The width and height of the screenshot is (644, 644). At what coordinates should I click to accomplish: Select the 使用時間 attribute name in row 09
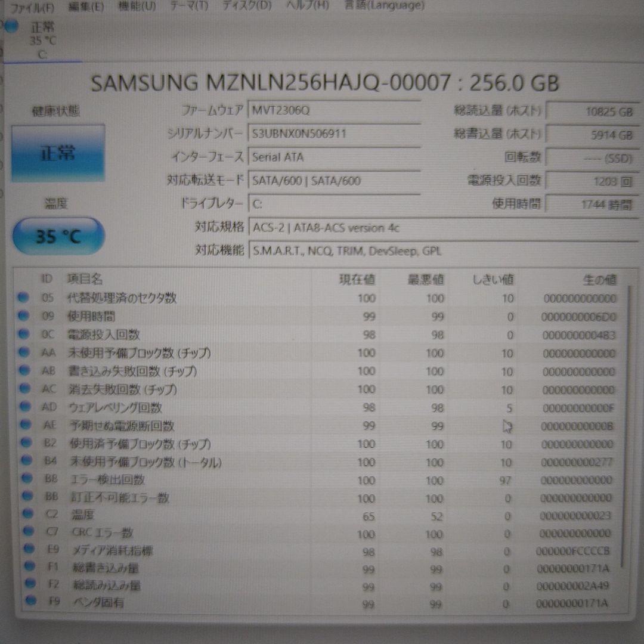(x=91, y=316)
